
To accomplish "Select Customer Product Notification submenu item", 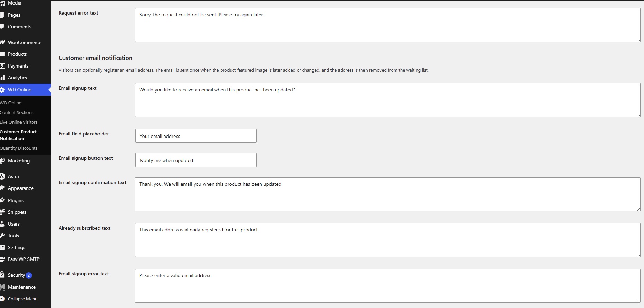I will (18, 135).
